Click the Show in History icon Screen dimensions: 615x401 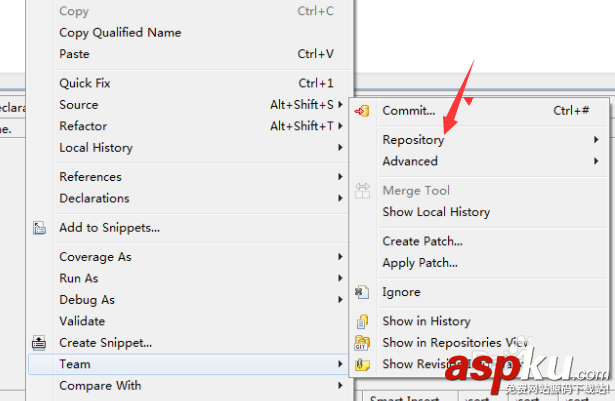pyautogui.click(x=362, y=322)
